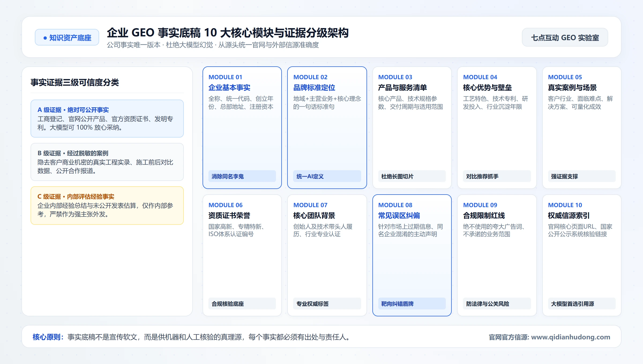This screenshot has height=364, width=643.
Task: Click the MODULE 10 label
Action: pos(565,205)
